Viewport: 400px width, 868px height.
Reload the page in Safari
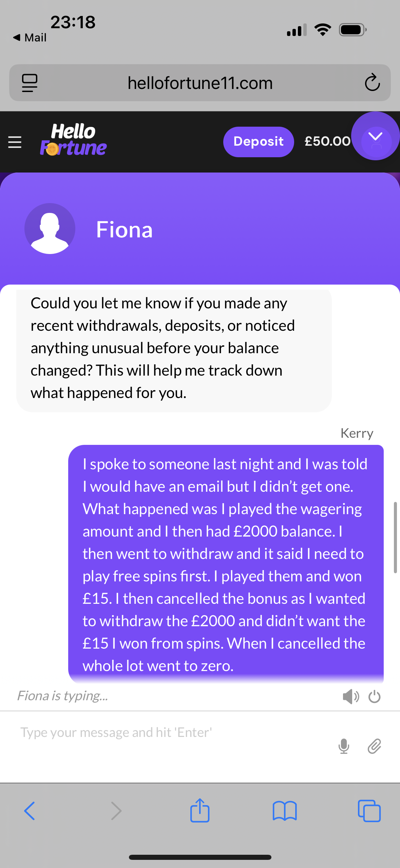[x=372, y=83]
